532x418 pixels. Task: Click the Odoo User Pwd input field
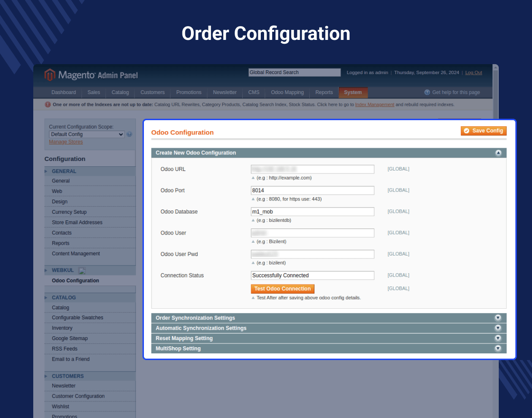tap(313, 254)
